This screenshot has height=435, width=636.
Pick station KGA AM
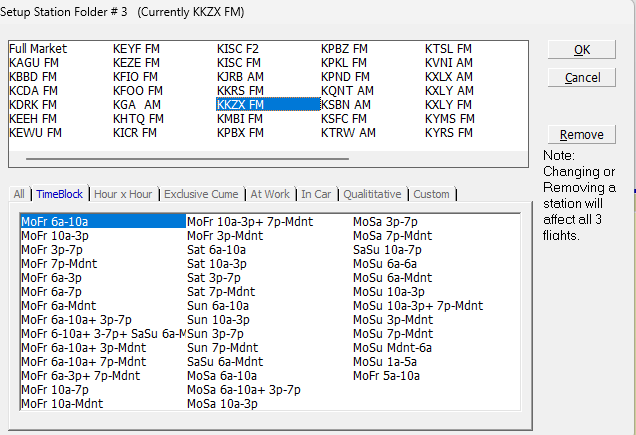[137, 105]
